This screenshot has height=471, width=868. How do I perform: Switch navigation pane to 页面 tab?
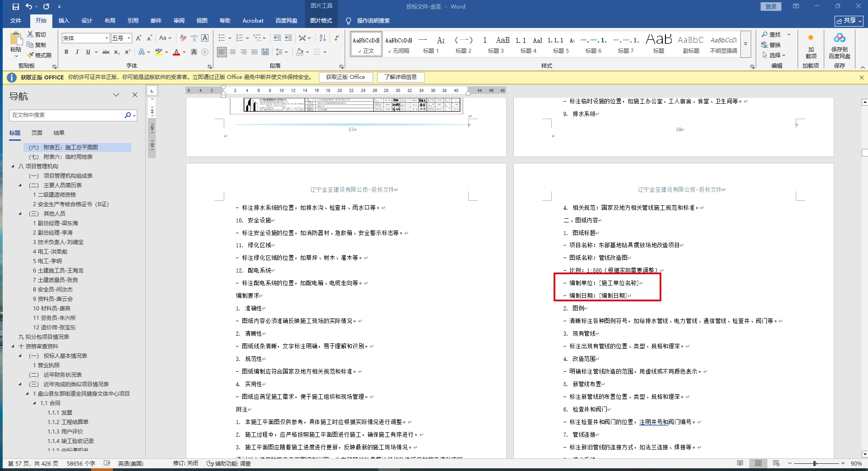point(37,133)
